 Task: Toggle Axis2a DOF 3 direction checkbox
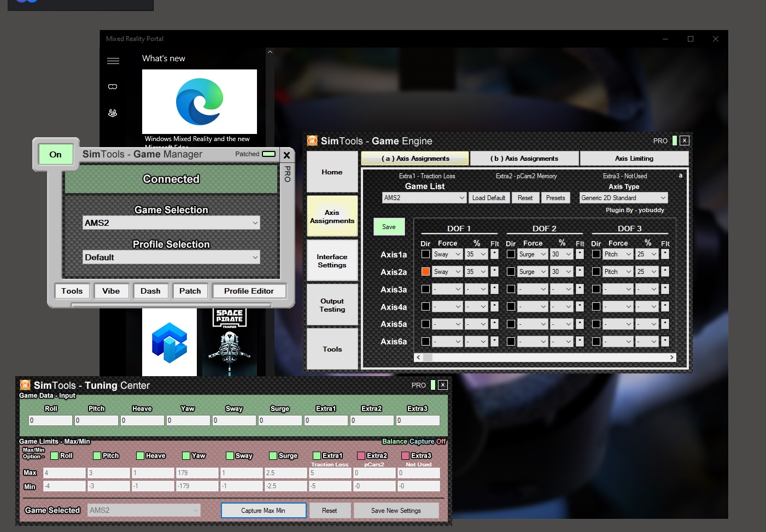click(596, 272)
